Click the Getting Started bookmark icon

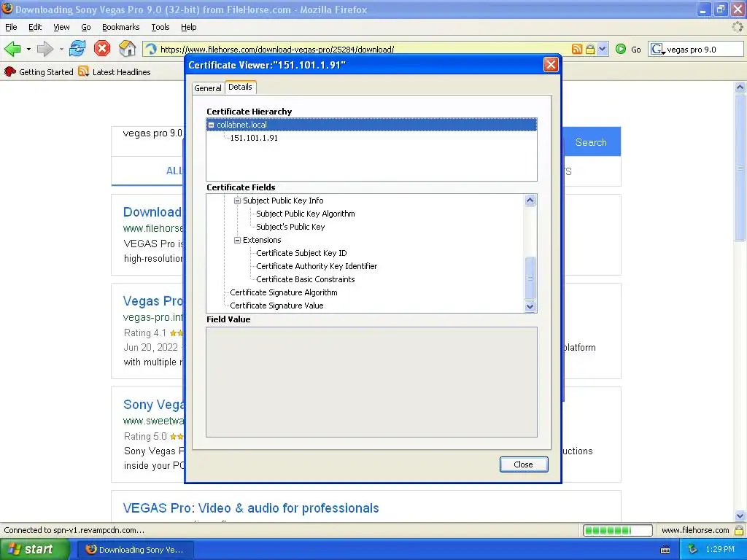[x=10, y=72]
